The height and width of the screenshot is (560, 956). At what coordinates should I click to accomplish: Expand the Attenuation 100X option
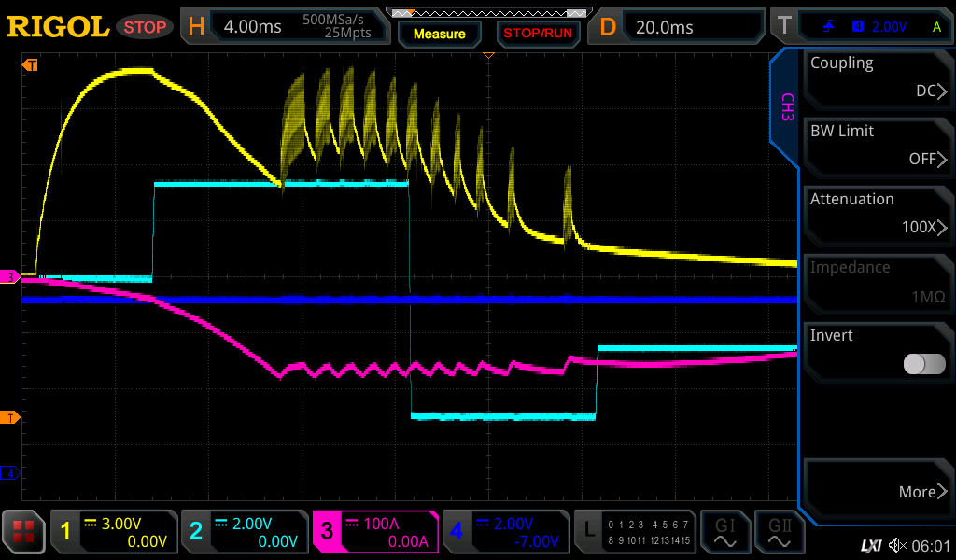coord(878,215)
